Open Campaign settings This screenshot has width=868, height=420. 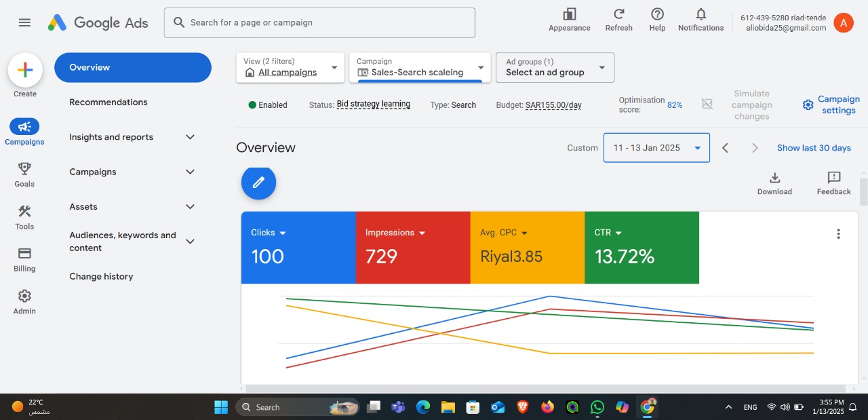coord(831,104)
